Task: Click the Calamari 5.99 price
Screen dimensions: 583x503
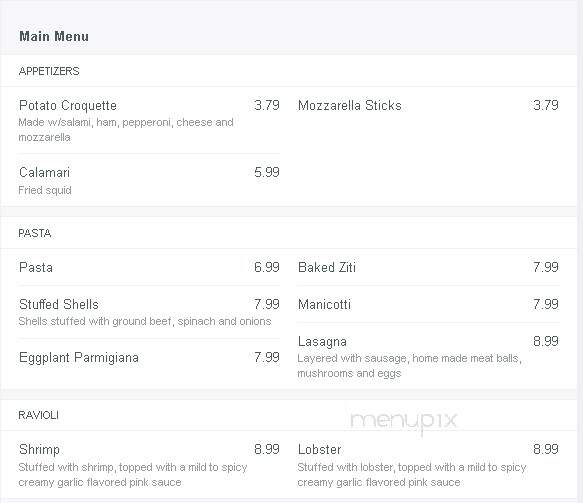Action: coord(267,172)
